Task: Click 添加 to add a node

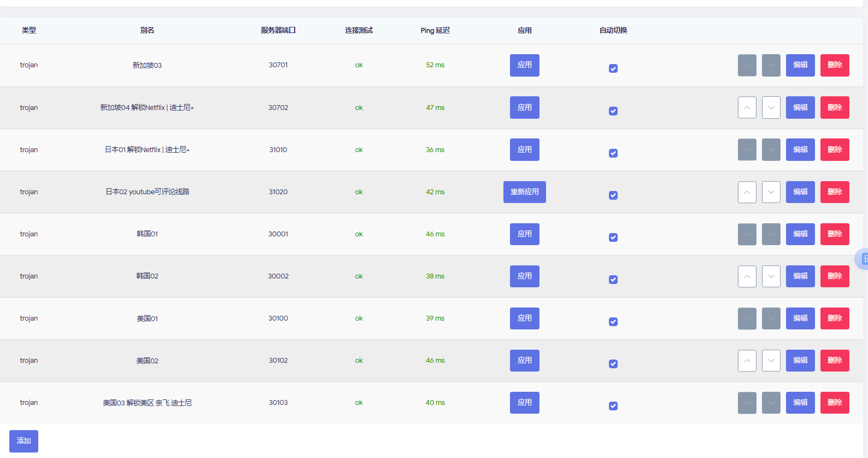Action: tap(24, 441)
